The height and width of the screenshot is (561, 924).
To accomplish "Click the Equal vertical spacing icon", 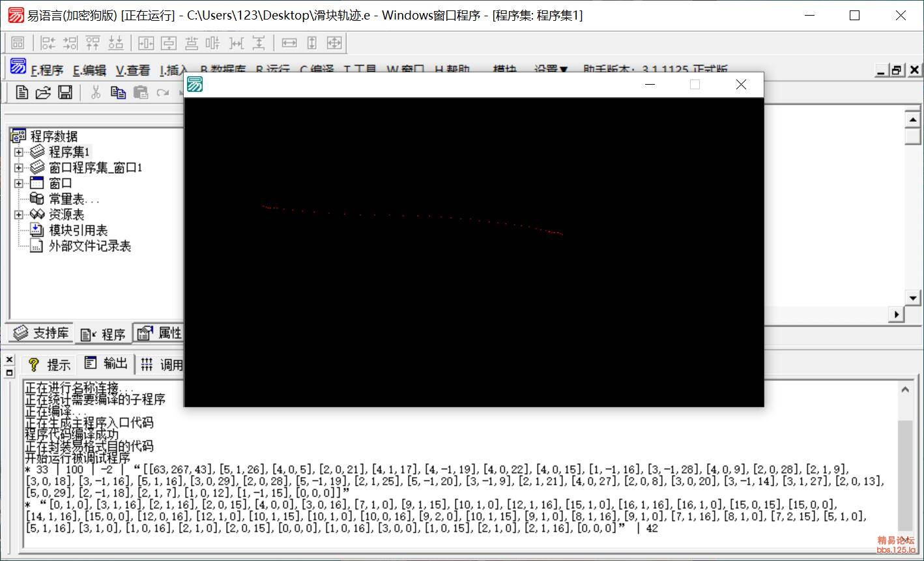I will pos(259,43).
